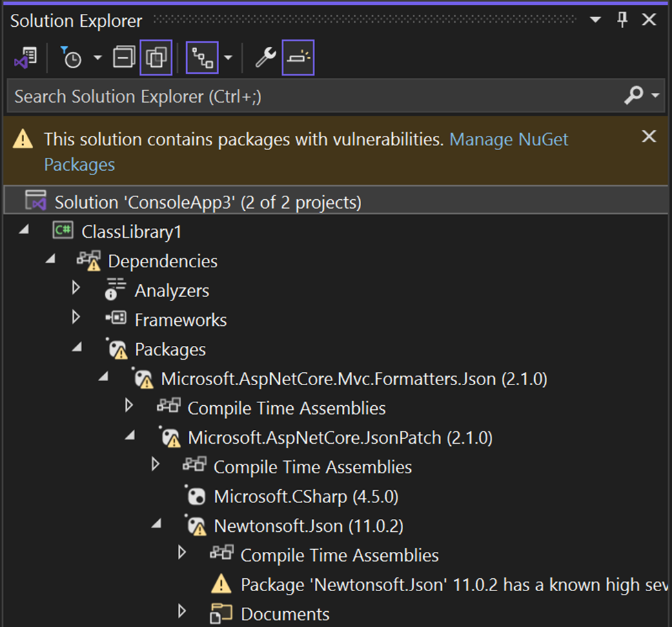Dismiss the vulnerabilities warning banner
Viewport: 672px width, 627px height.
(x=649, y=136)
